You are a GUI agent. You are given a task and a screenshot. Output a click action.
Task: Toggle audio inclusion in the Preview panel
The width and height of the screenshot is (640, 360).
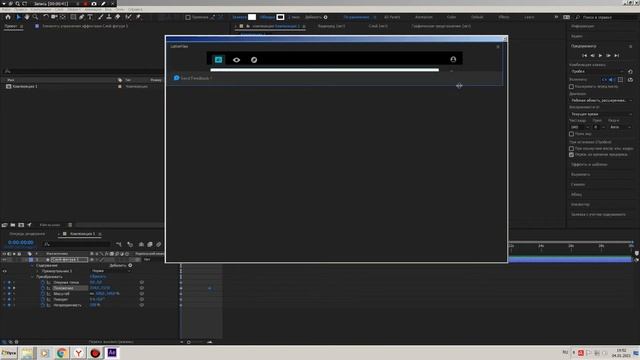coord(612,80)
